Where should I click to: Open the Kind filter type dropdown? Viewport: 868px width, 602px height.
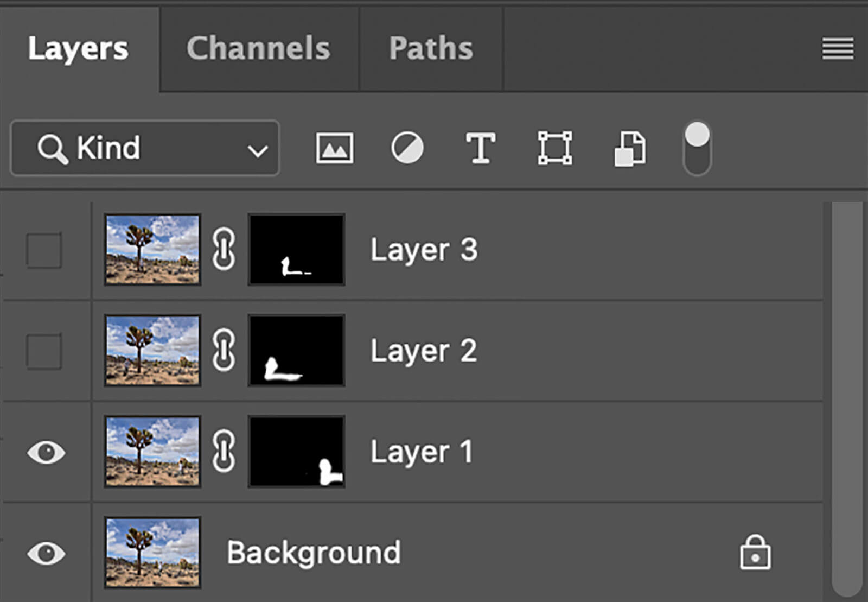pyautogui.click(x=145, y=148)
